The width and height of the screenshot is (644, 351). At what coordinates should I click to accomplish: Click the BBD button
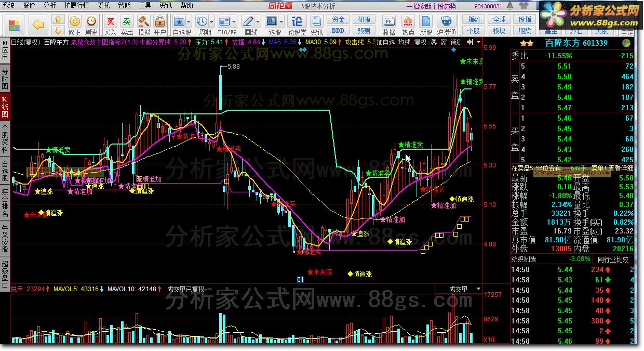pos(338,31)
